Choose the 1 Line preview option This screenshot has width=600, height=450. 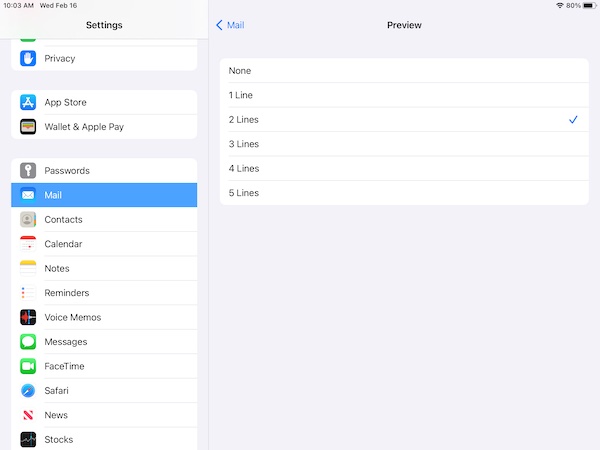pos(404,95)
